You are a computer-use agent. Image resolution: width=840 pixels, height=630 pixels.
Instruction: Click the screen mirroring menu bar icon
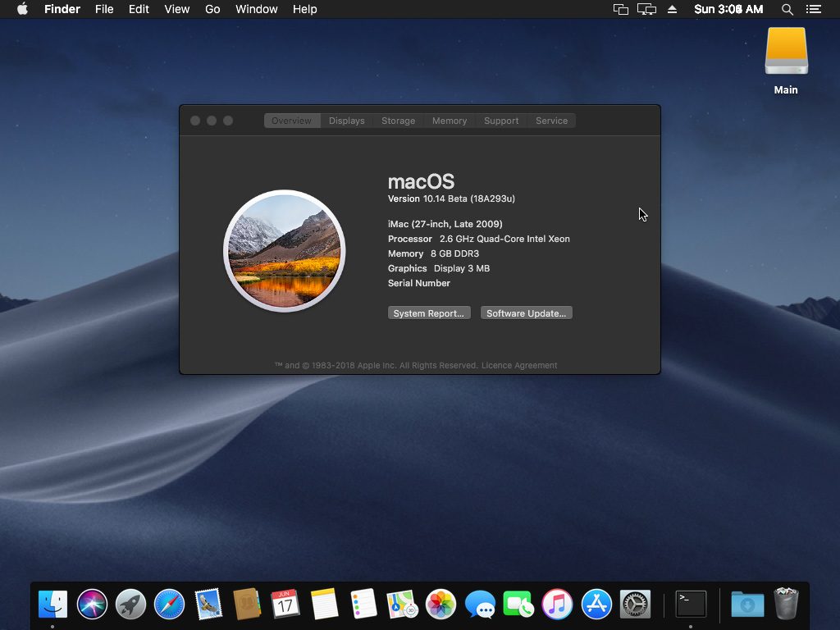[646, 9]
